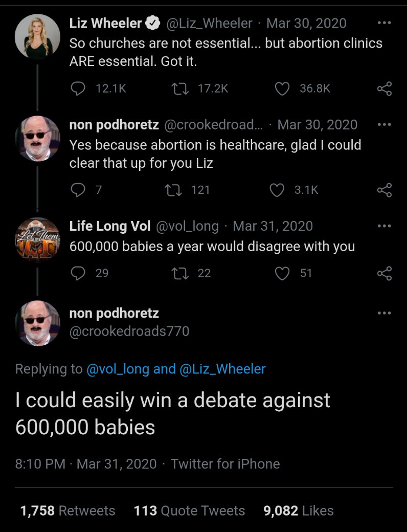Share Liz Wheeler's tweet
The width and height of the screenshot is (407, 532).
click(385, 89)
